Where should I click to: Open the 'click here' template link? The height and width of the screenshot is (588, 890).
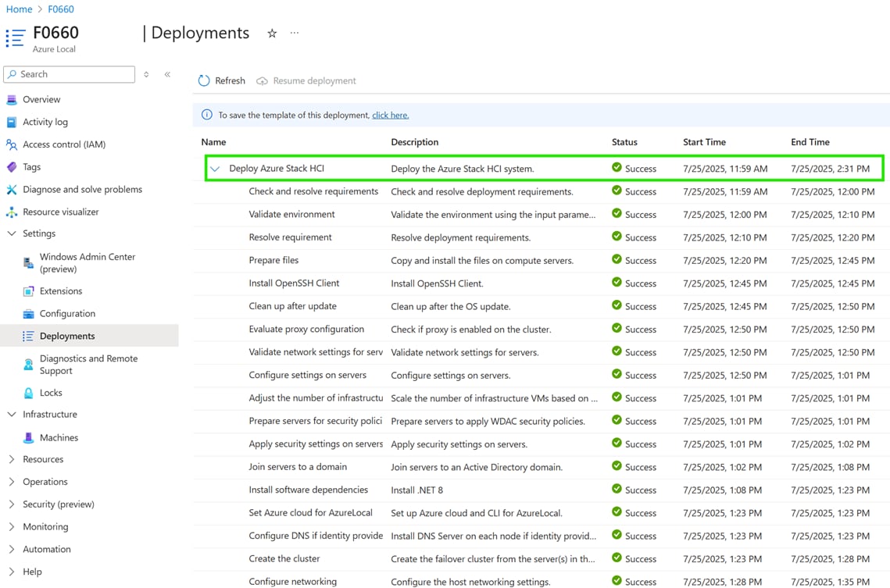(x=391, y=115)
